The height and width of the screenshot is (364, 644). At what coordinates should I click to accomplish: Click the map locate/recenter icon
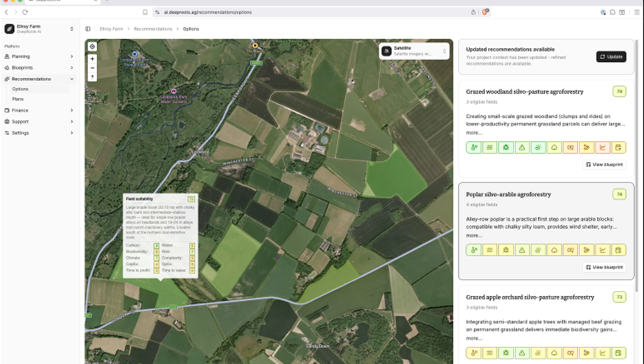[93, 47]
